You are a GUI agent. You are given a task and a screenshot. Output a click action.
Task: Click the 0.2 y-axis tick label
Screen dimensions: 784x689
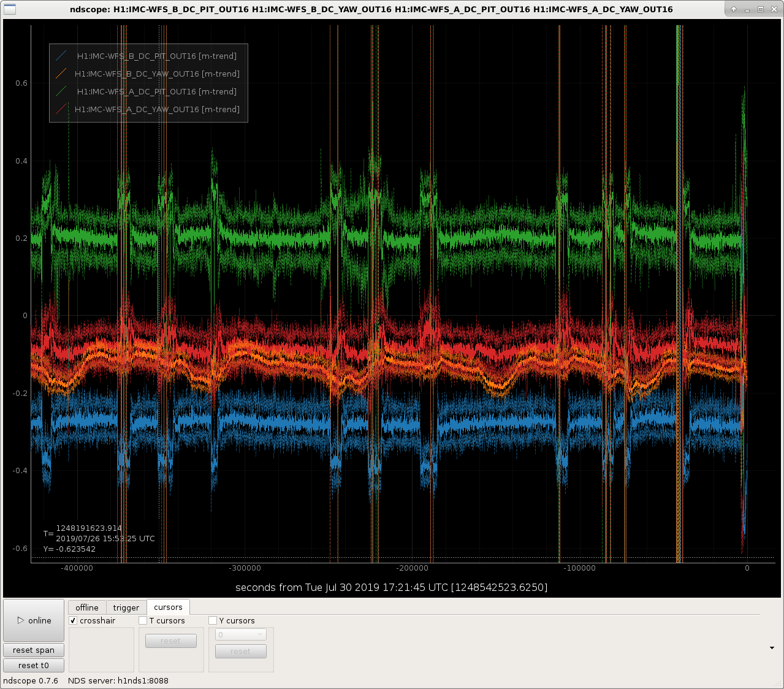point(21,238)
